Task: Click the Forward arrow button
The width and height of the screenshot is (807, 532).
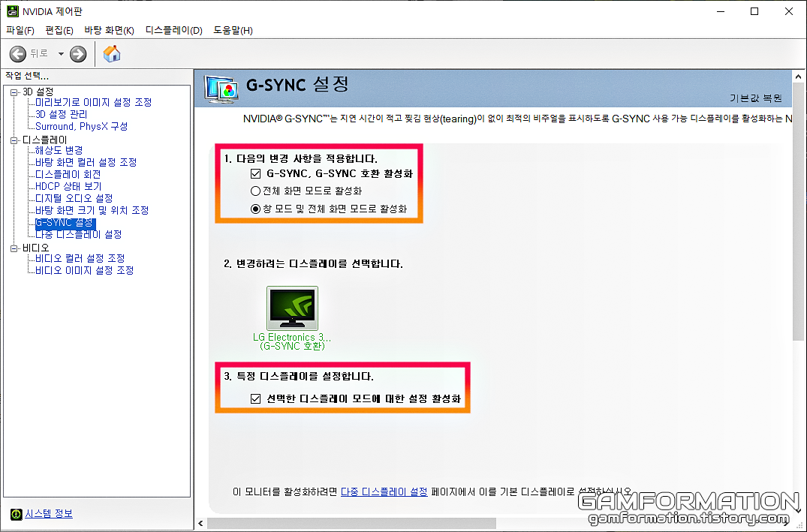Action: coord(78,53)
